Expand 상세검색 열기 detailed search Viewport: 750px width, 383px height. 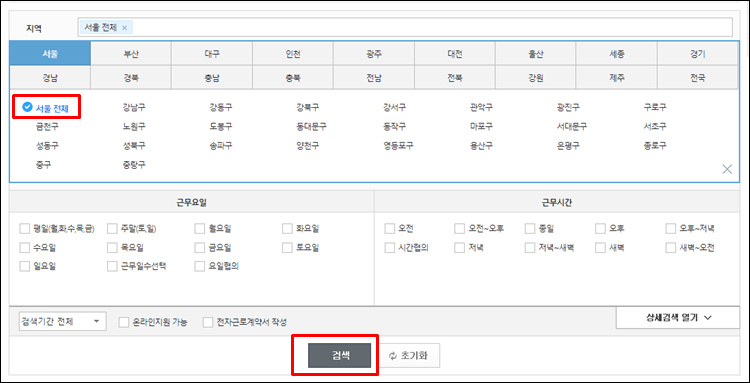point(678,317)
